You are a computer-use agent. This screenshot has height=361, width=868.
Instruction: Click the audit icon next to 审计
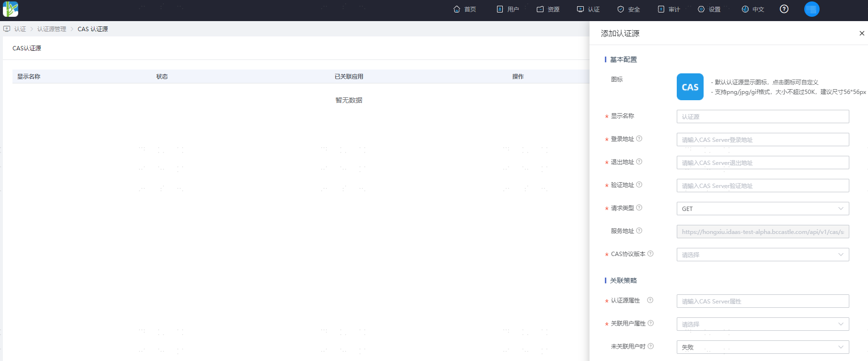(x=661, y=9)
